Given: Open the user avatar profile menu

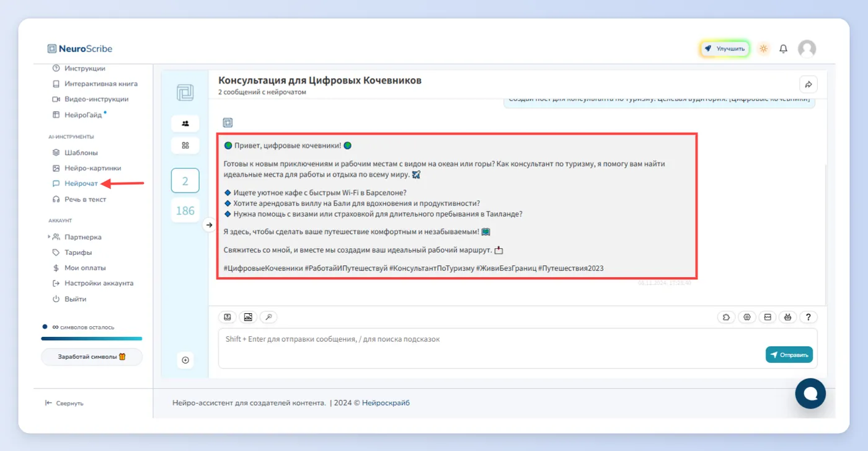Looking at the screenshot, I should coord(807,48).
